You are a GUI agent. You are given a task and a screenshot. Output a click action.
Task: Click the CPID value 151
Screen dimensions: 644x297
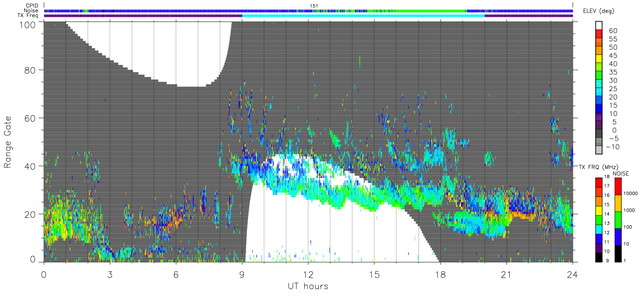tap(315, 6)
